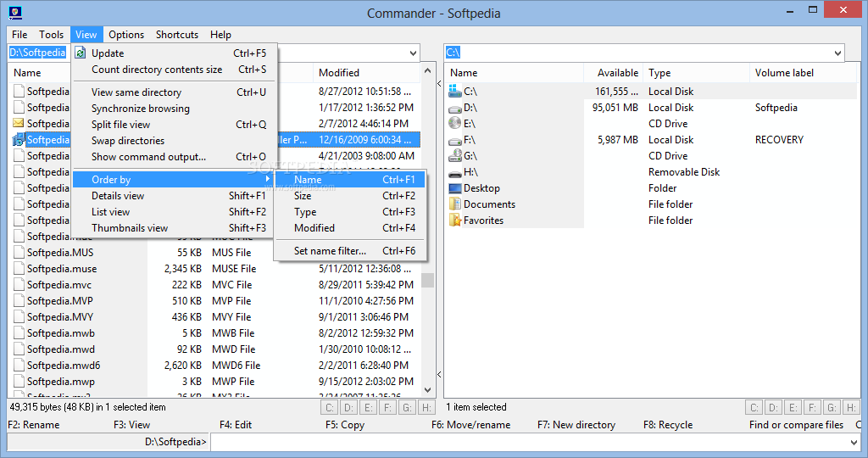This screenshot has height=458, width=868.
Task: Open the right panel C:\ path dropdown
Action: coord(837,53)
